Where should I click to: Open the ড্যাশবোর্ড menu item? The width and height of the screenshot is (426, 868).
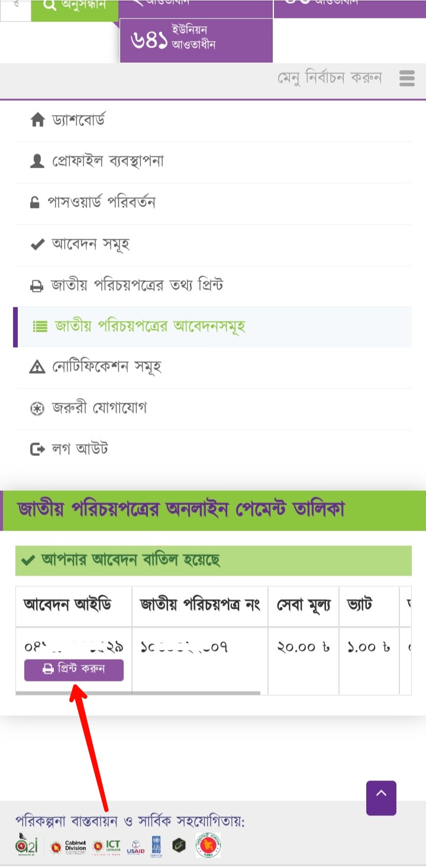[78, 121]
